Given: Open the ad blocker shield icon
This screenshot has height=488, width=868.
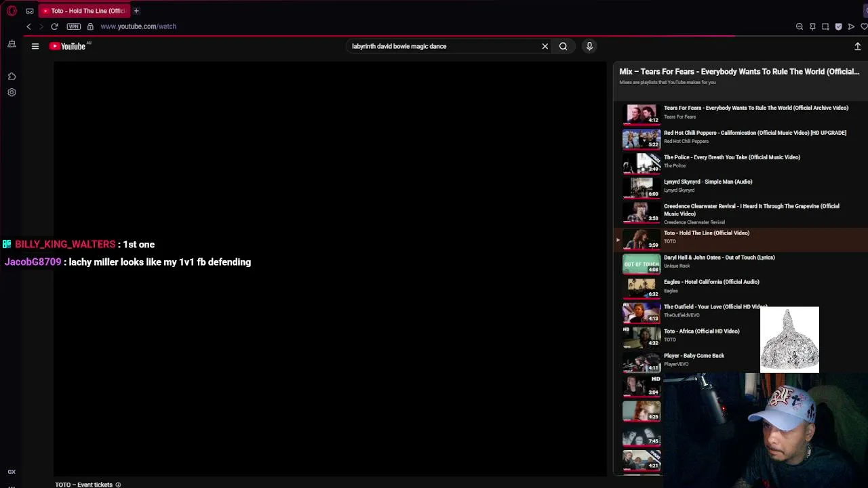Looking at the screenshot, I should (x=838, y=26).
